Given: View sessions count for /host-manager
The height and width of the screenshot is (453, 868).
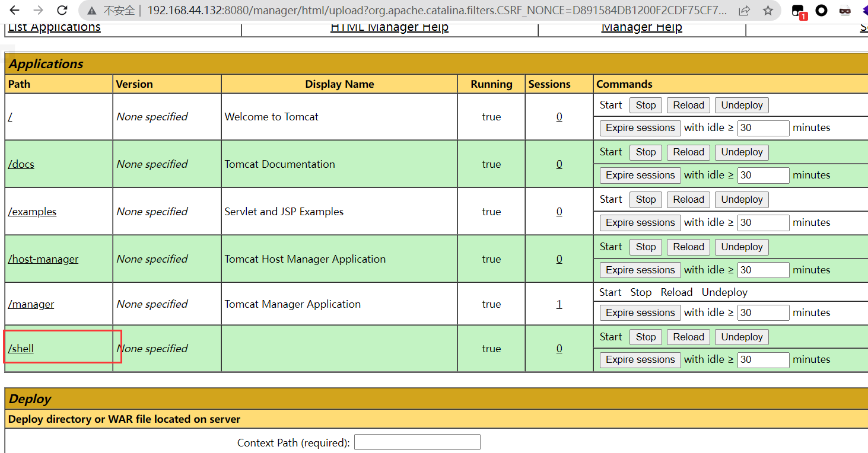Looking at the screenshot, I should click(x=559, y=259).
